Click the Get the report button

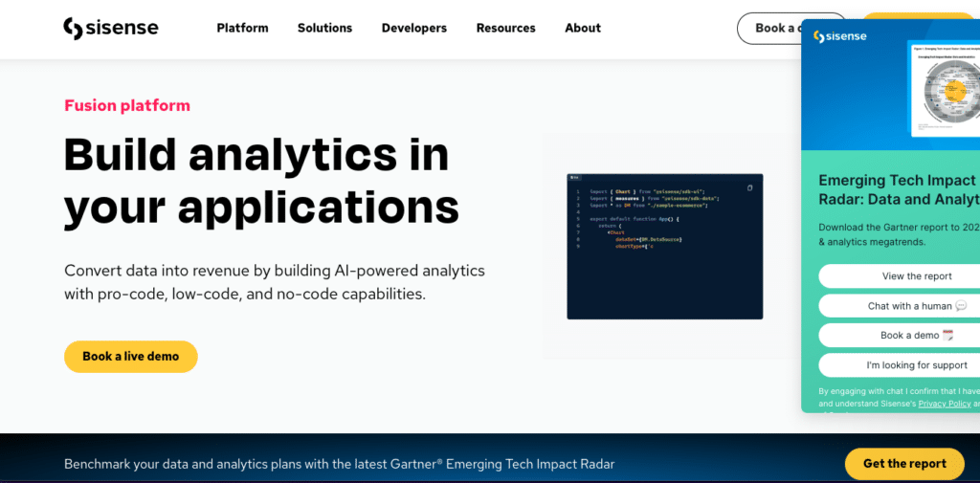(904, 464)
